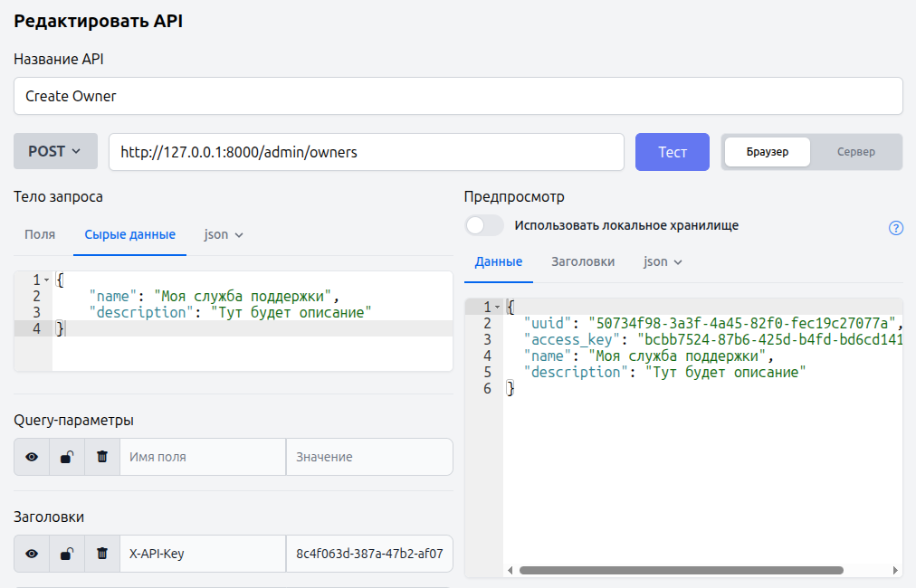
Task: Toggle visibility eye for X-API-Key header
Action: coord(32,554)
